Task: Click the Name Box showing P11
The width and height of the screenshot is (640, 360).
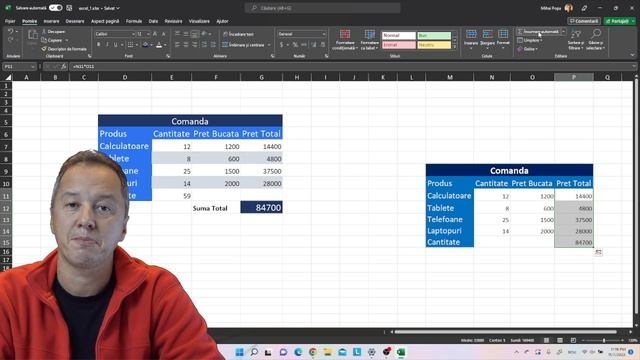Action: tap(19, 66)
